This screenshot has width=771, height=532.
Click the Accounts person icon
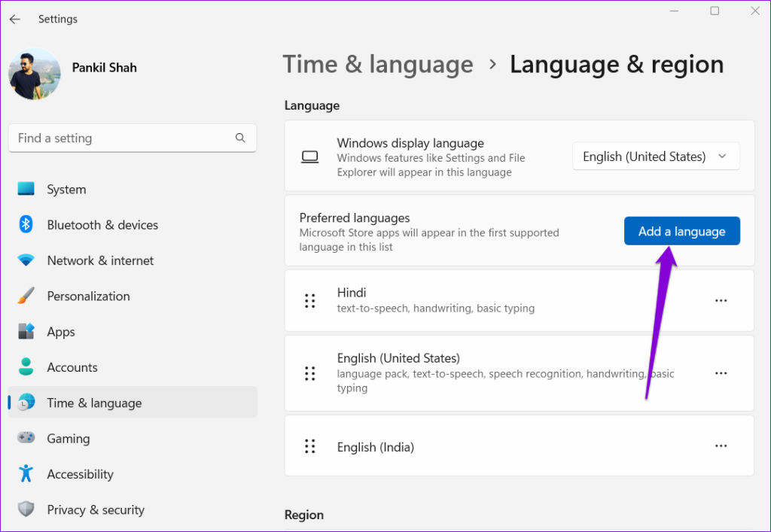[x=26, y=367]
